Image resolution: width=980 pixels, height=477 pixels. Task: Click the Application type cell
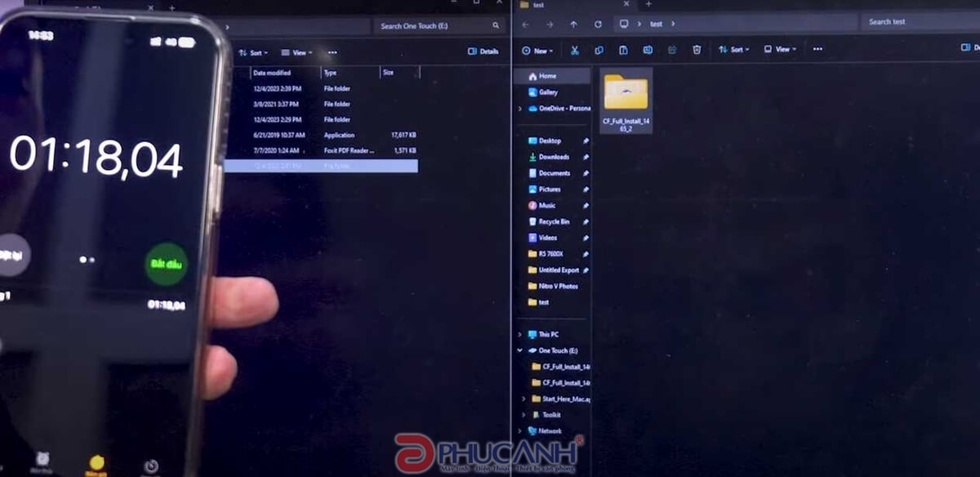[339, 135]
